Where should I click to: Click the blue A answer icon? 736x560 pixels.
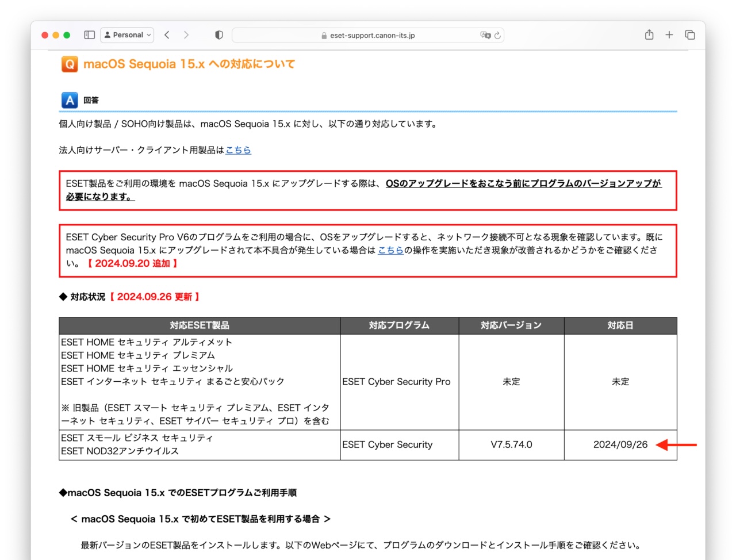[70, 101]
